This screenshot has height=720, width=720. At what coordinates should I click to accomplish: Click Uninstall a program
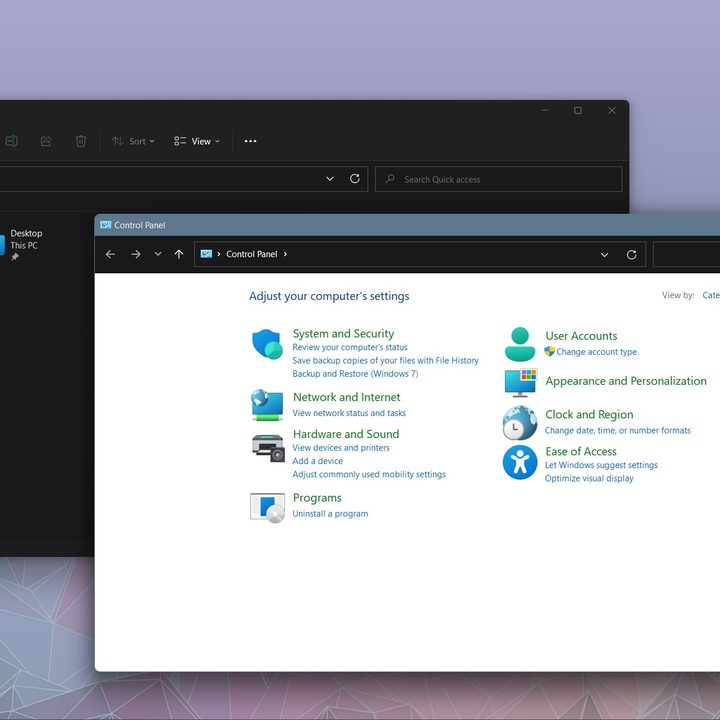(x=330, y=514)
